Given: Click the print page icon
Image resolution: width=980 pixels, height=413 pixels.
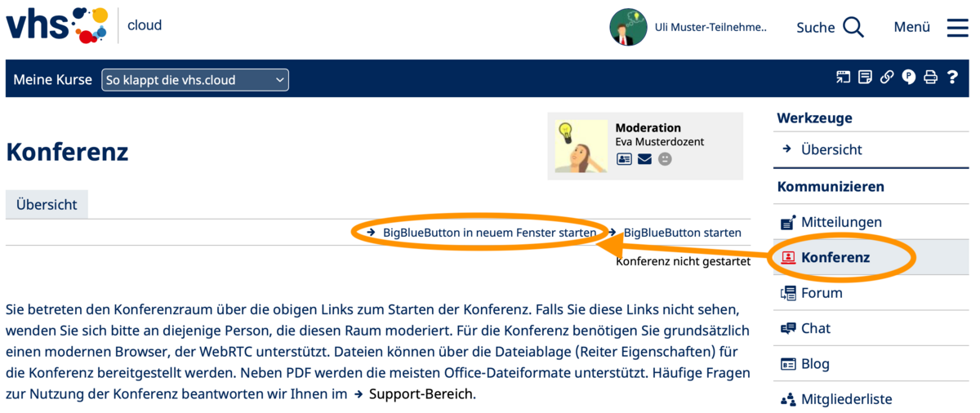Looking at the screenshot, I should click(x=930, y=78).
